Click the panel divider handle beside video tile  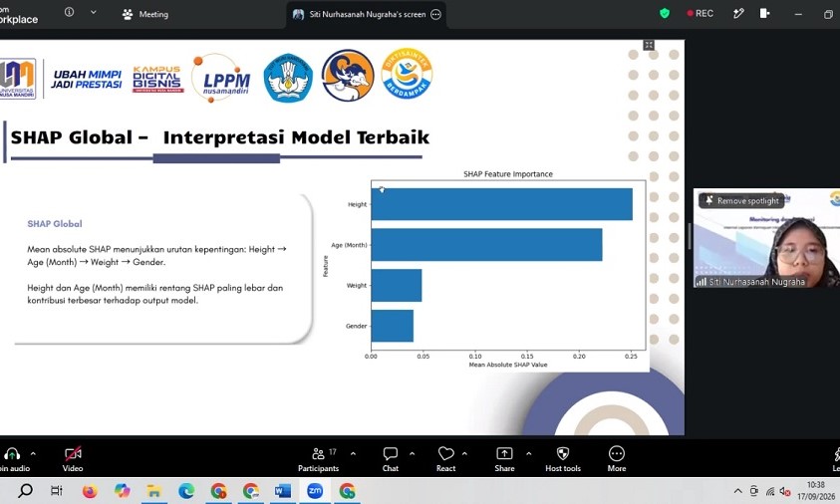(x=690, y=236)
